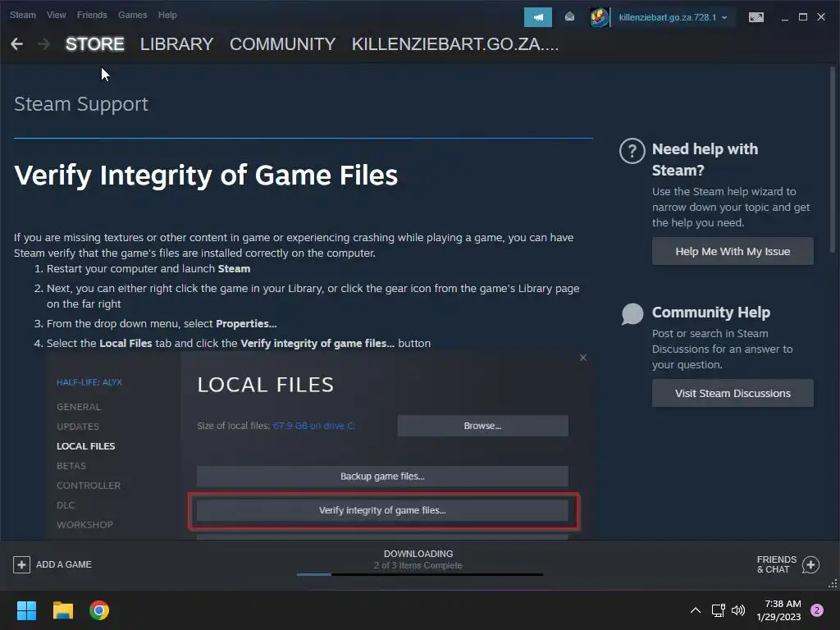Open the Help menu

coord(167,15)
